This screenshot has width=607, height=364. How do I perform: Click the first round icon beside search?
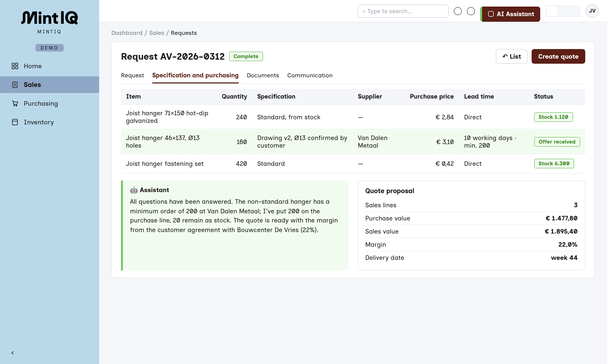[x=458, y=11]
